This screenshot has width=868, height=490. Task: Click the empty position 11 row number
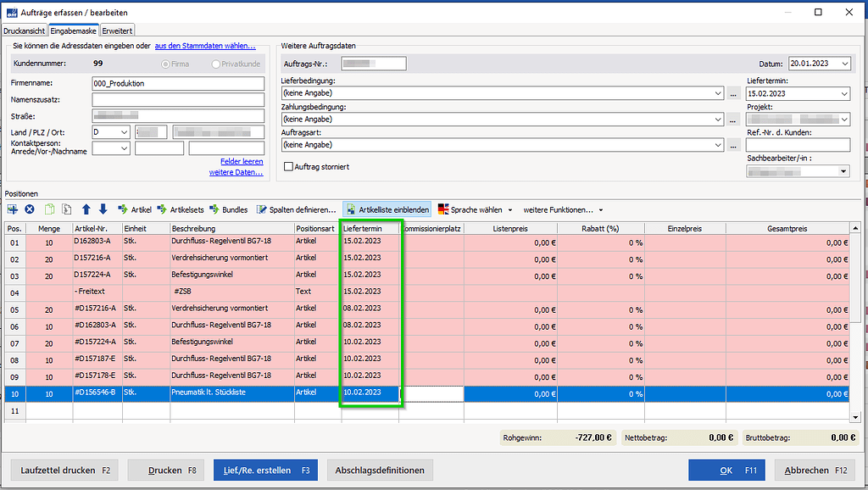click(x=15, y=411)
